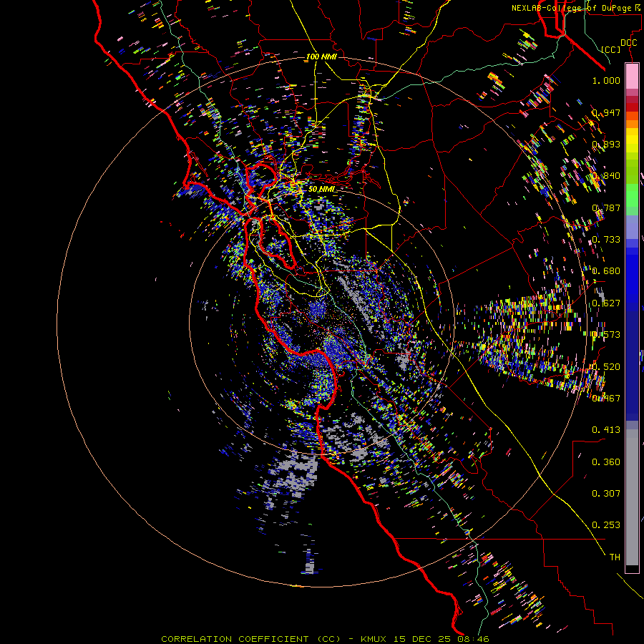Click the 15 DEC 25 08:46 timestamp
Image resolution: width=644 pixels, height=644 pixels.
tap(441, 639)
